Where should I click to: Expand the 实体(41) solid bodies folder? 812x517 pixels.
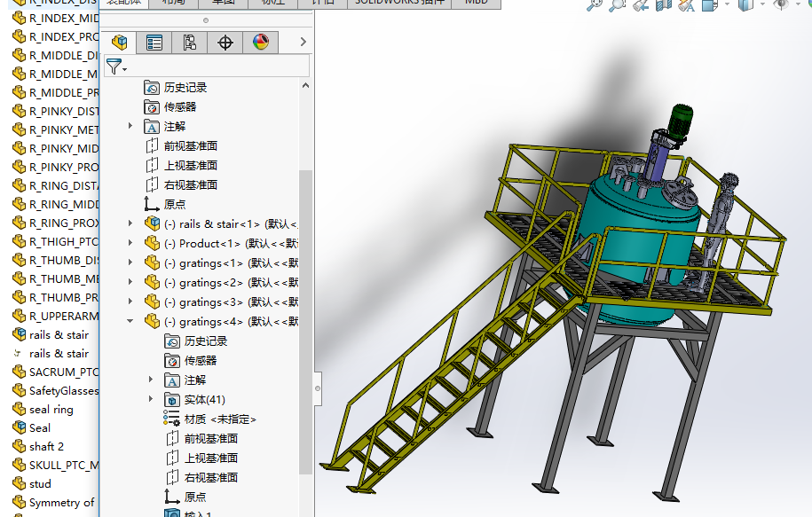tap(151, 399)
